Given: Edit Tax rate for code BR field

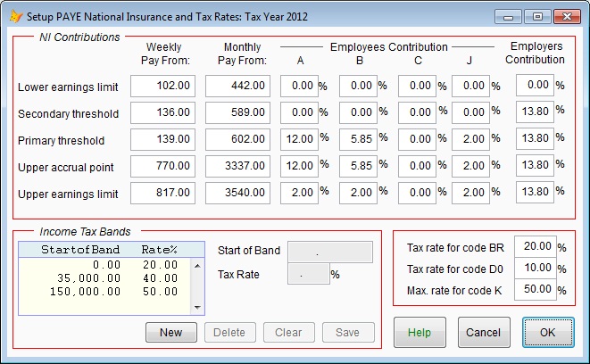Looking at the screenshot, I should 535,246.
